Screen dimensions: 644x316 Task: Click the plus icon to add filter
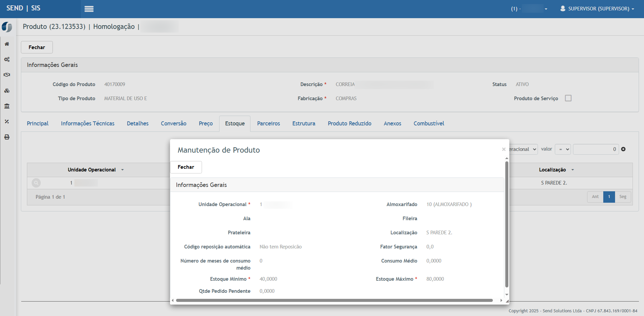click(623, 149)
